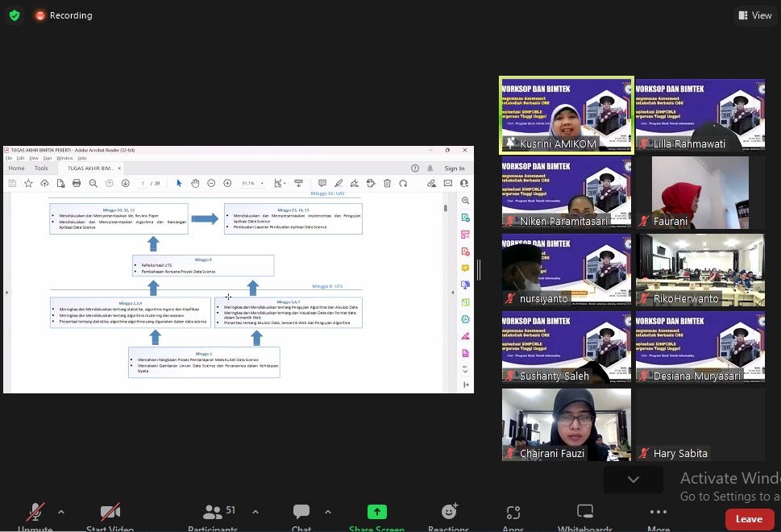The width and height of the screenshot is (781, 532).
Task: Unmute the microphone
Action: [35, 512]
